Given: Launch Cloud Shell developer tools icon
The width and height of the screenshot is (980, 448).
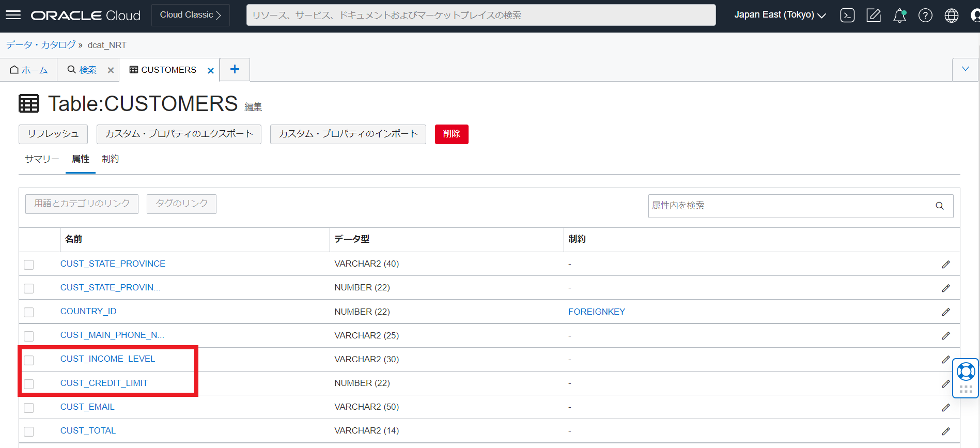Looking at the screenshot, I should click(847, 16).
